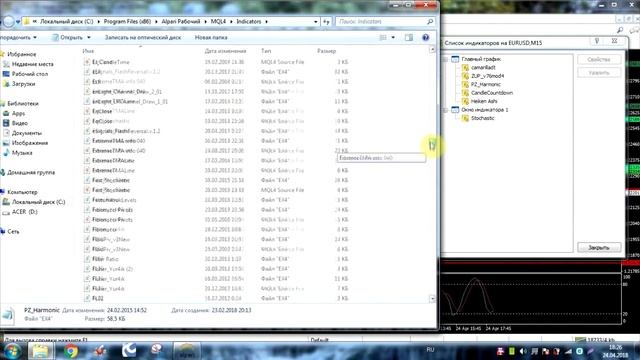Select the Heiken Ashi indicator
The width and height of the screenshot is (640, 360).
tap(484, 101)
